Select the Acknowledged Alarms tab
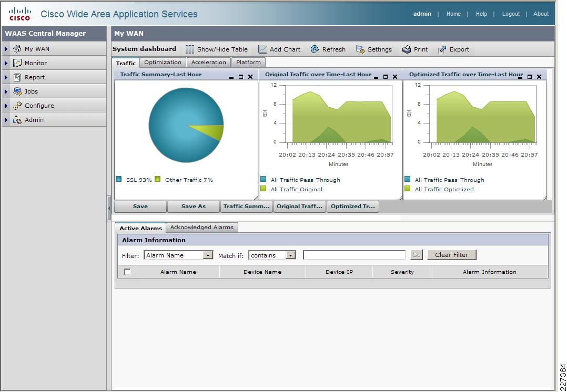The width and height of the screenshot is (567, 392). point(202,227)
